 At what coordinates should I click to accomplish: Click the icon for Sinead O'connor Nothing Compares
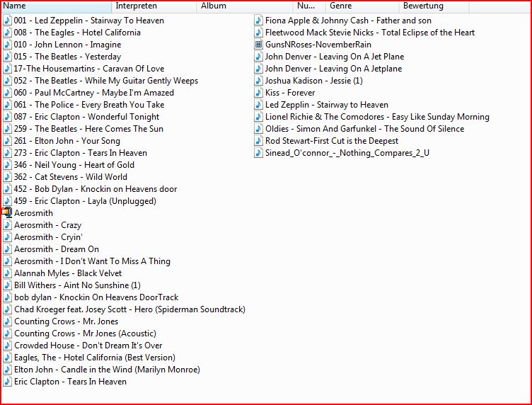(x=258, y=153)
